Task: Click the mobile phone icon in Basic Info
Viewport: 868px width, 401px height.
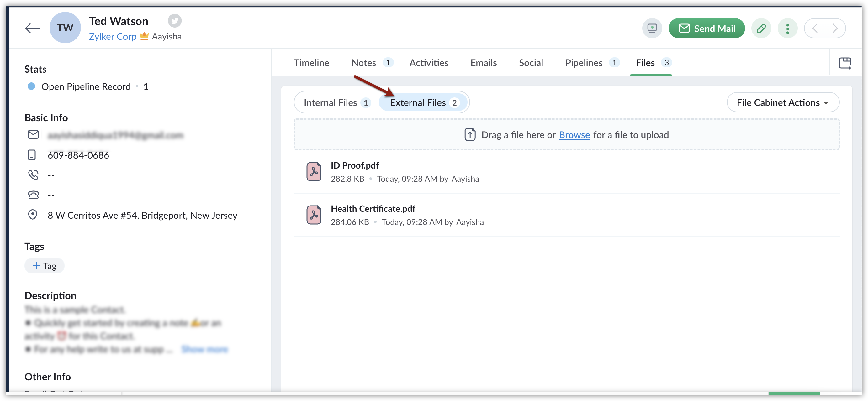Action: pos(31,155)
